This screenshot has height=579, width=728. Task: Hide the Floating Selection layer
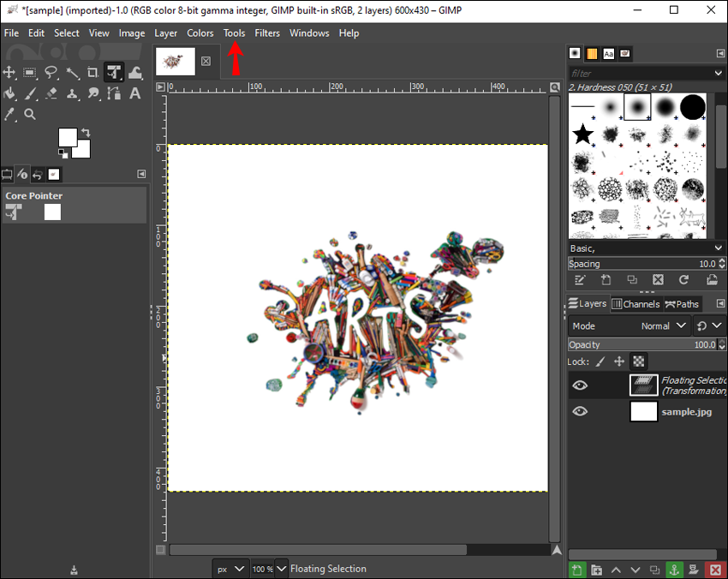(x=580, y=385)
